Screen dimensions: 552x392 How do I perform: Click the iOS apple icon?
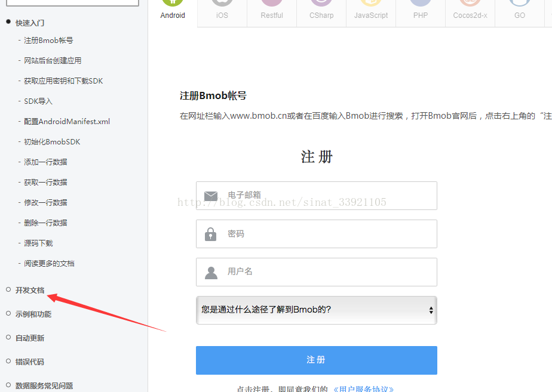[x=222, y=3]
